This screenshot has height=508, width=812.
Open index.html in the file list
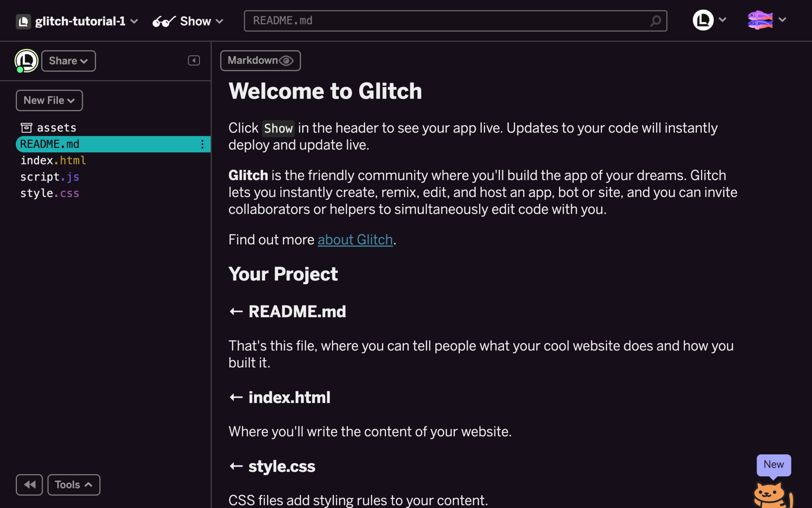53,160
